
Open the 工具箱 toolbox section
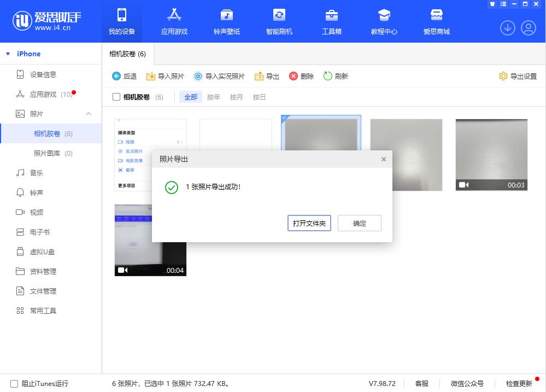[331, 21]
